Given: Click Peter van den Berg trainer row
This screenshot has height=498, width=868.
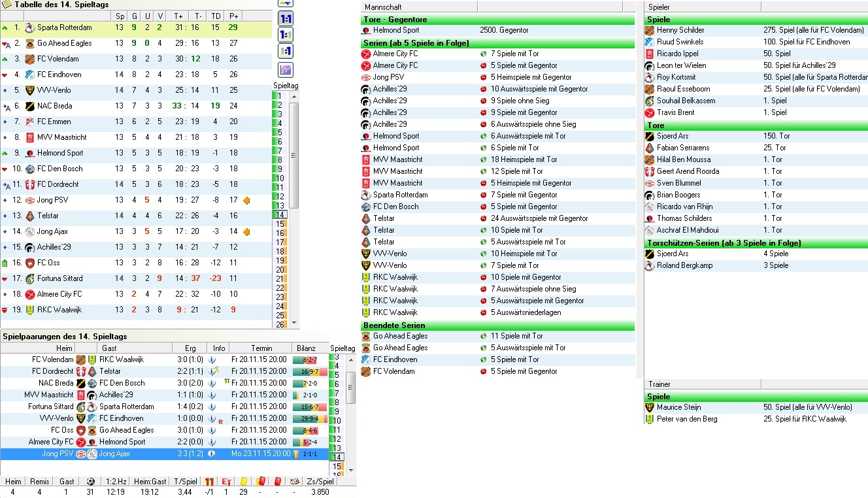Looking at the screenshot, I should (756, 419).
